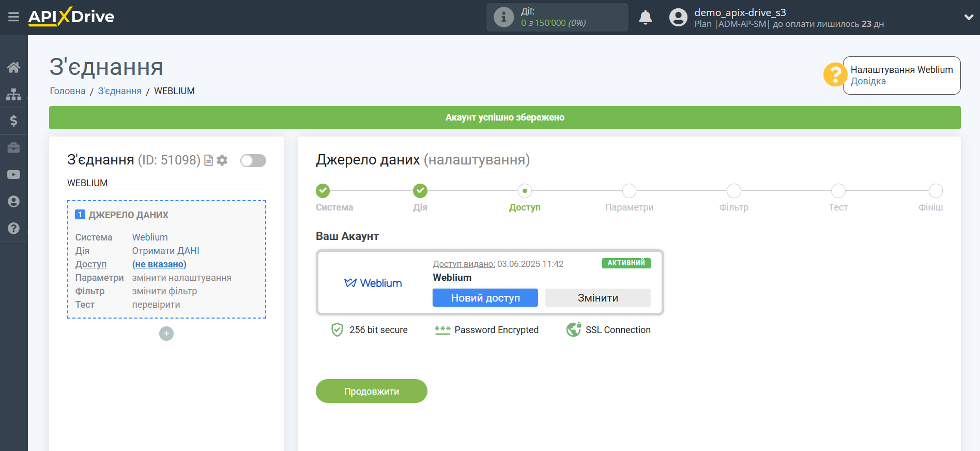
Task: Open the hamburger menu
Action: tap(14, 17)
